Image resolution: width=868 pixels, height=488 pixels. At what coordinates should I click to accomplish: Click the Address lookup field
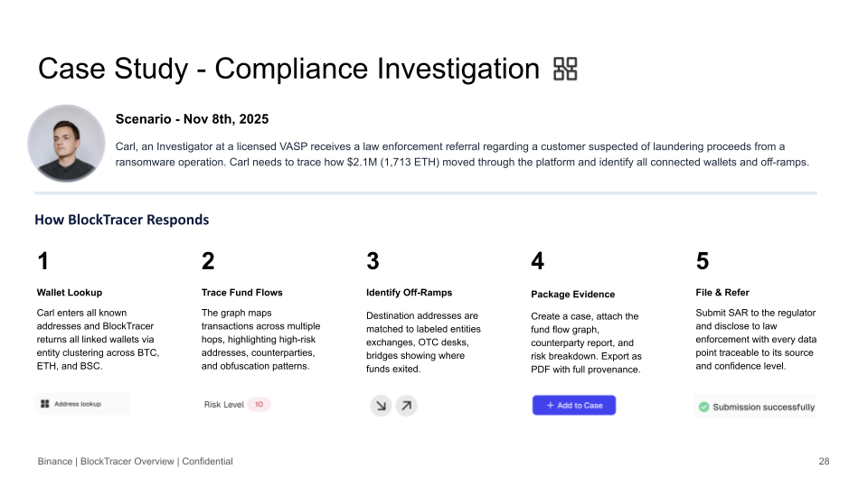(x=83, y=404)
